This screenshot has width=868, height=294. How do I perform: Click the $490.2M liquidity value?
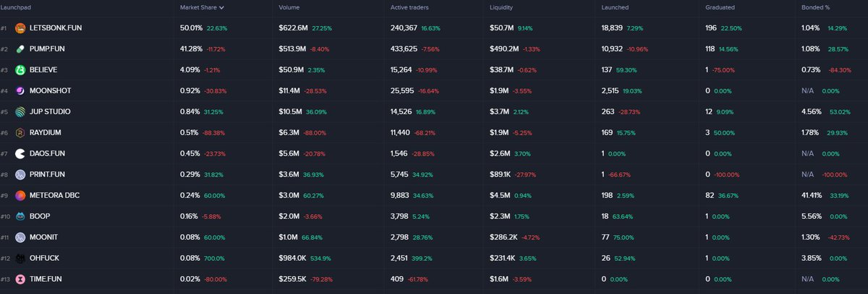[504, 49]
